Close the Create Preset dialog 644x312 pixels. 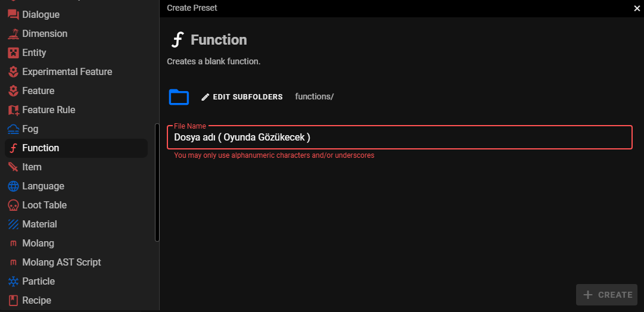tap(637, 8)
